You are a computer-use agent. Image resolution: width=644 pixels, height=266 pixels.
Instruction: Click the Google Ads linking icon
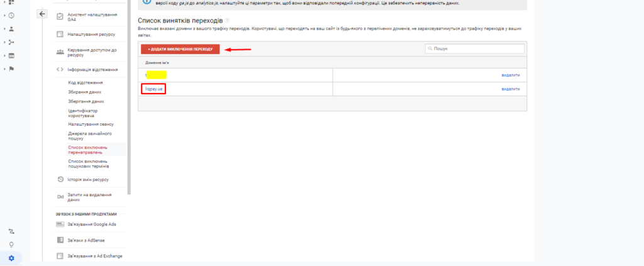coord(60,224)
